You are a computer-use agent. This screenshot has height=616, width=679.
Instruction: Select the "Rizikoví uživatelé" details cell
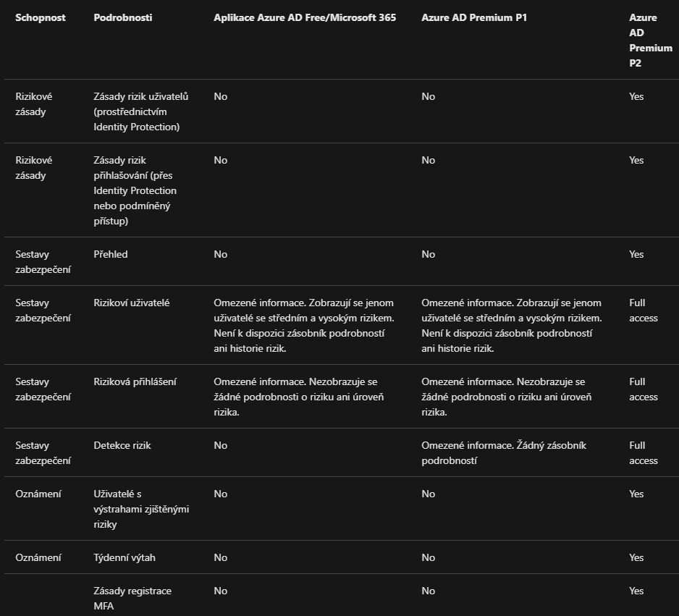coord(132,303)
